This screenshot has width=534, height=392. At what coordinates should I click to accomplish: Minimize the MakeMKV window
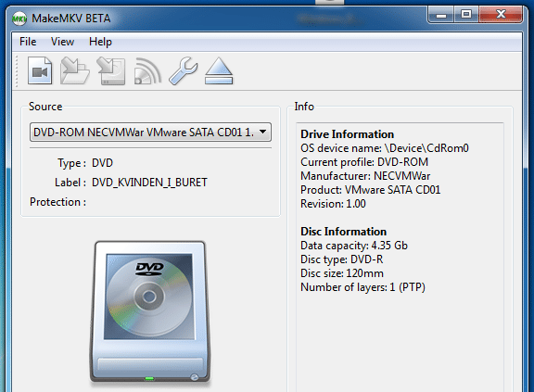coord(441,14)
